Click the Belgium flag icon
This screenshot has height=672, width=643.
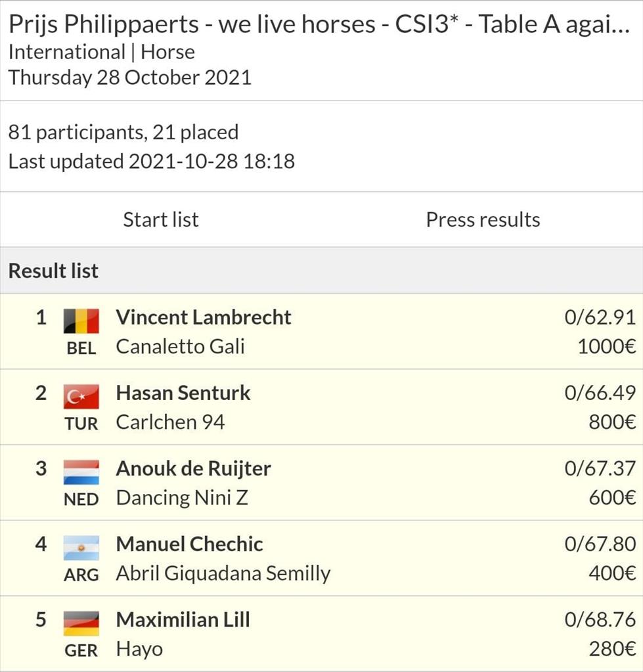tap(81, 321)
